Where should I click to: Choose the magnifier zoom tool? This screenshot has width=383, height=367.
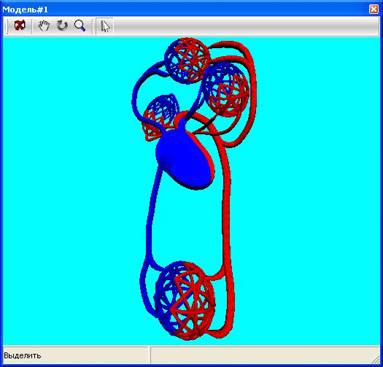click(80, 26)
